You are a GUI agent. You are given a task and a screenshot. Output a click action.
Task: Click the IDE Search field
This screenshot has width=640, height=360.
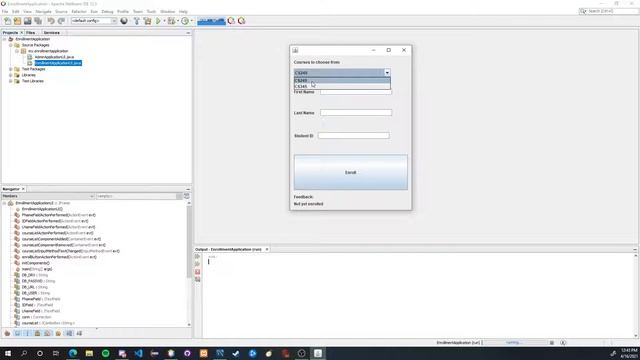608,11
